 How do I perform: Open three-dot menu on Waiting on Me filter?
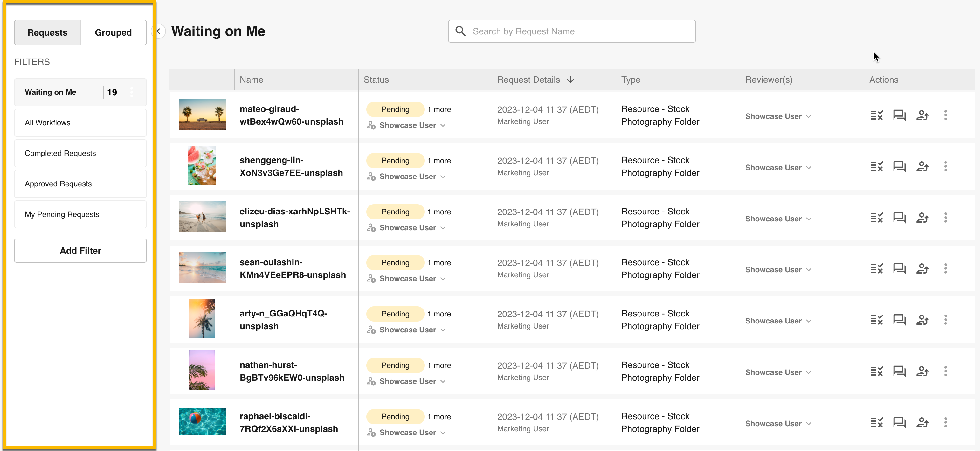132,92
